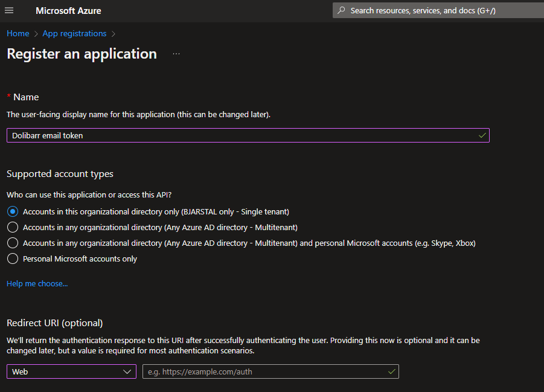
Task: Click the search resources, services, and docs box
Action: 438,10
